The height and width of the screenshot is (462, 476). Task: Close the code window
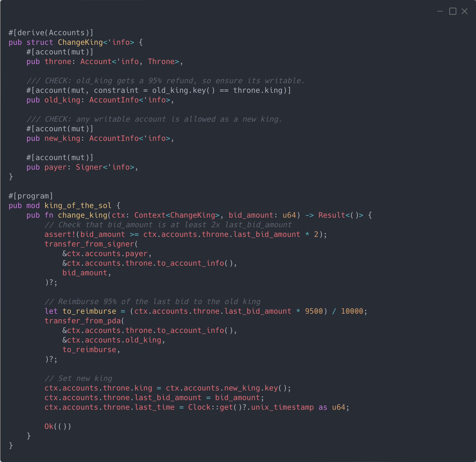pos(465,11)
